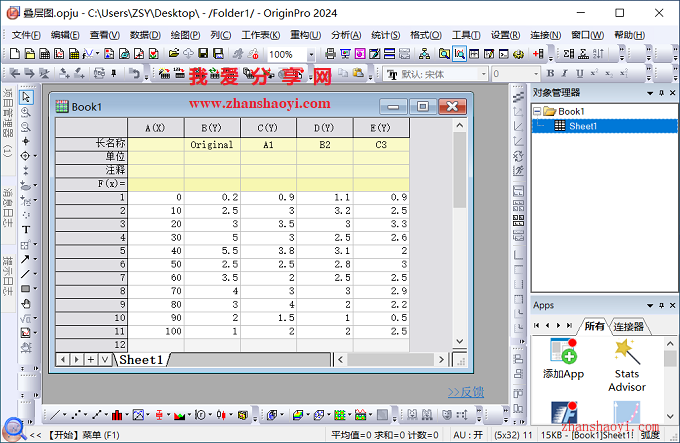The height and width of the screenshot is (443, 680).
Task: Open the zoom 100% dropdown
Action: tap(311, 55)
